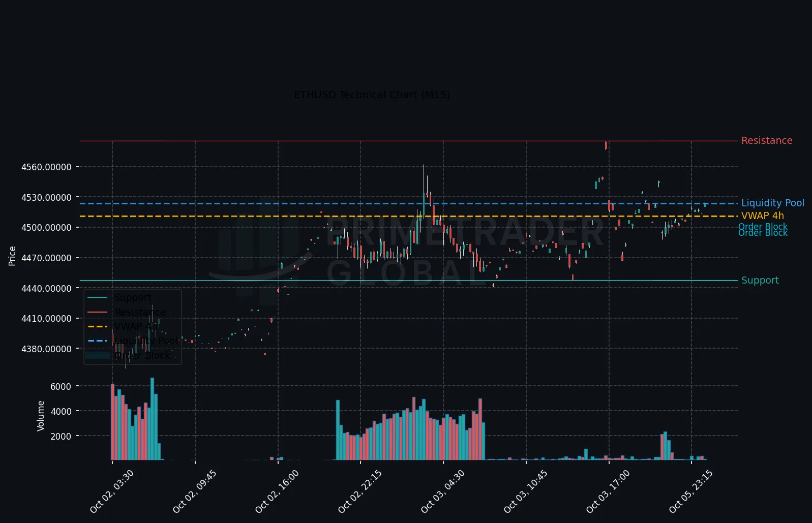Screen dimensions: 812x523
Task: Click the red Resistance line sample in the legend
Action: tap(98, 312)
